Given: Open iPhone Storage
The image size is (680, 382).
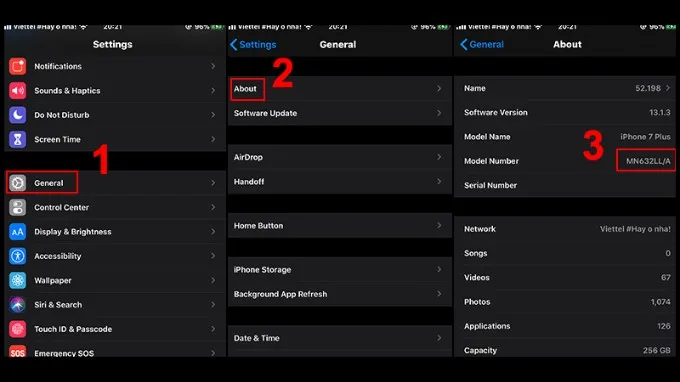Looking at the screenshot, I should click(340, 269).
